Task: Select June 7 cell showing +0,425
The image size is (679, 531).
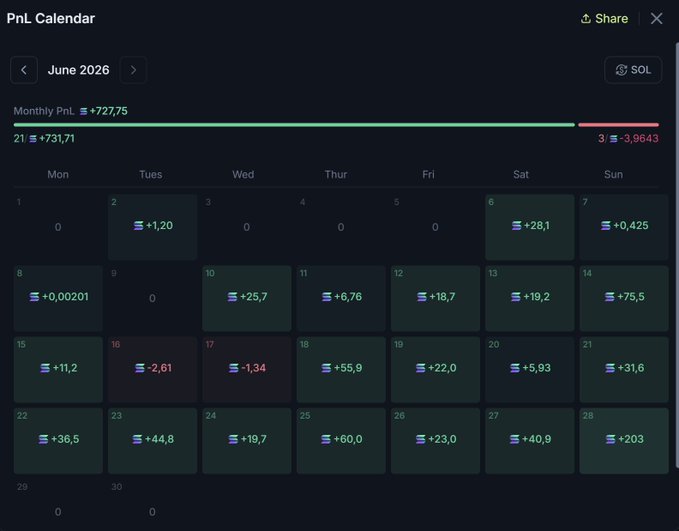Action: [x=624, y=227]
